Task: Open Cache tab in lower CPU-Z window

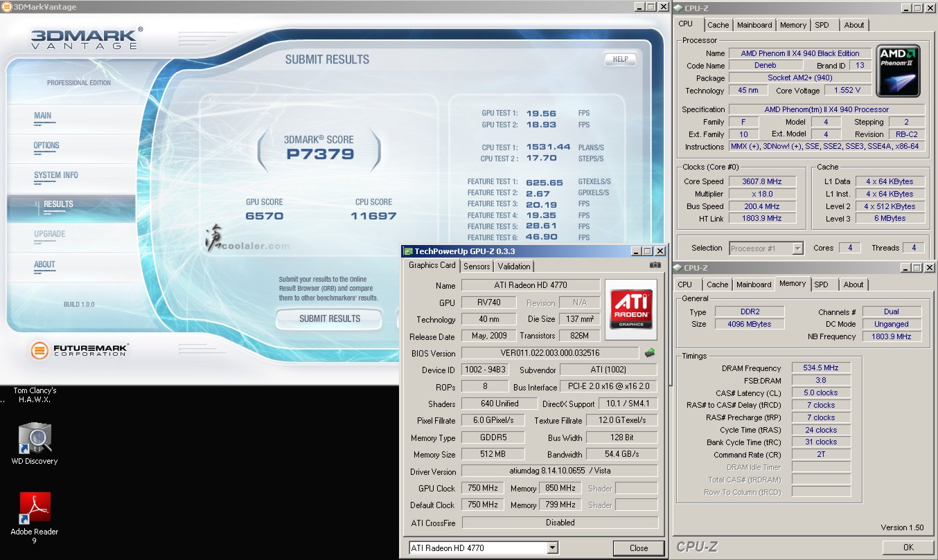Action: [x=718, y=284]
